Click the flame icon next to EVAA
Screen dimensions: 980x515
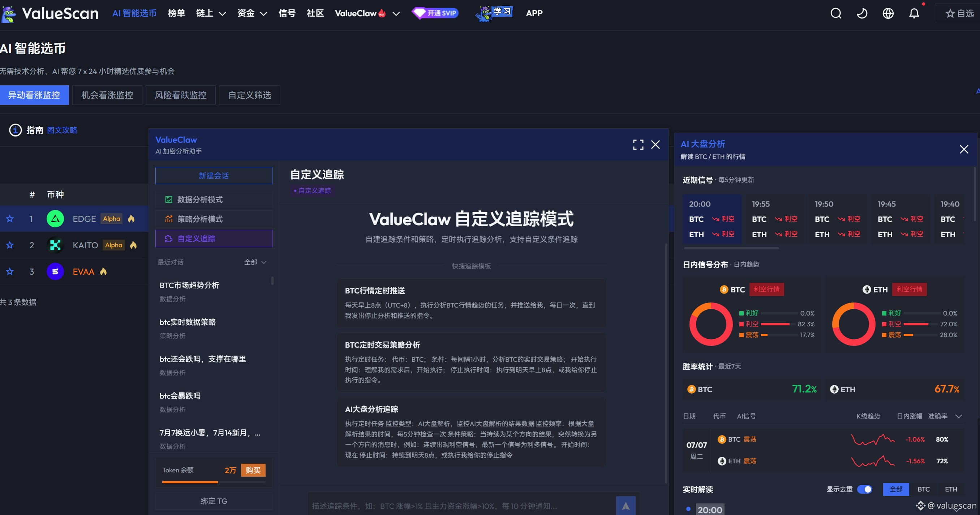click(x=103, y=271)
